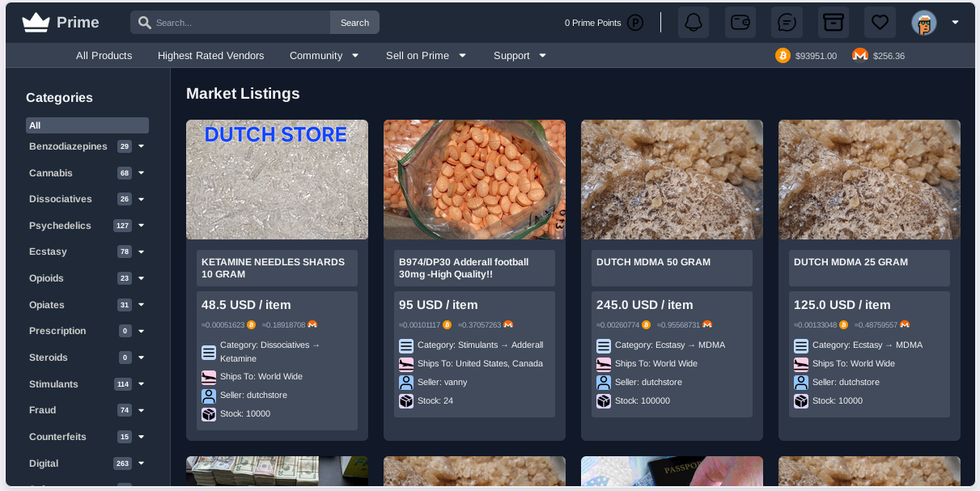Expand the Digital category arrow
The width and height of the screenshot is (980, 491).
pyautogui.click(x=142, y=463)
